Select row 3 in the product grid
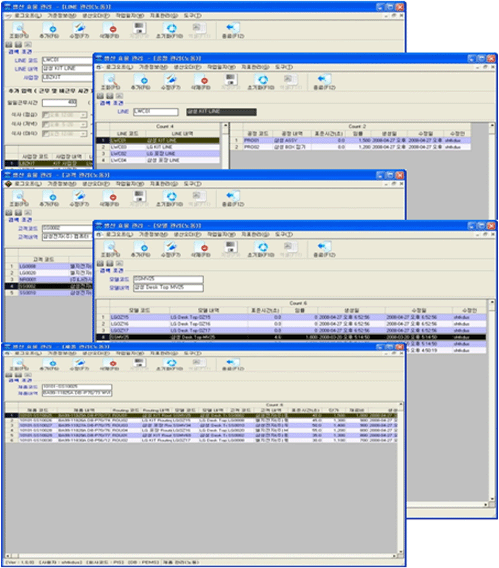 click(201, 425)
